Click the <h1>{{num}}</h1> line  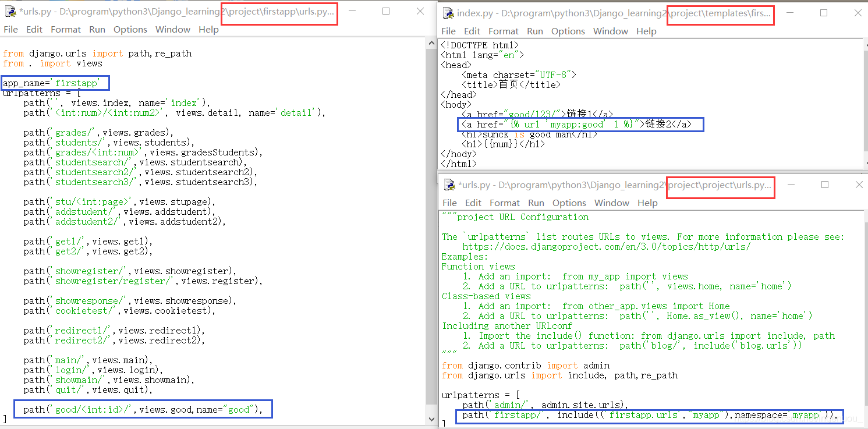pos(504,144)
